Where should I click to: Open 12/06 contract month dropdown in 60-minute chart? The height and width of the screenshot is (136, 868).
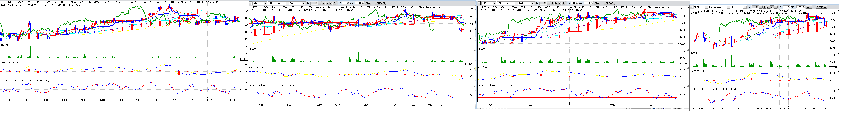coord(745,7)
